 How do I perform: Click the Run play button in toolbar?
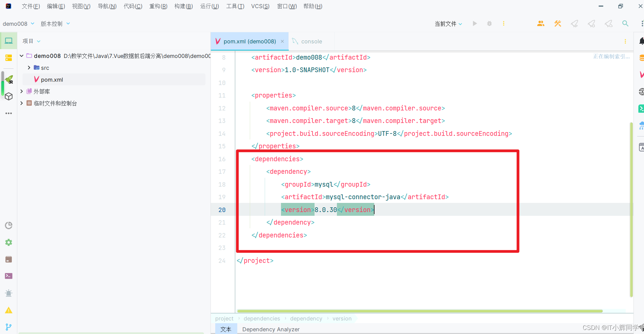[x=475, y=24]
